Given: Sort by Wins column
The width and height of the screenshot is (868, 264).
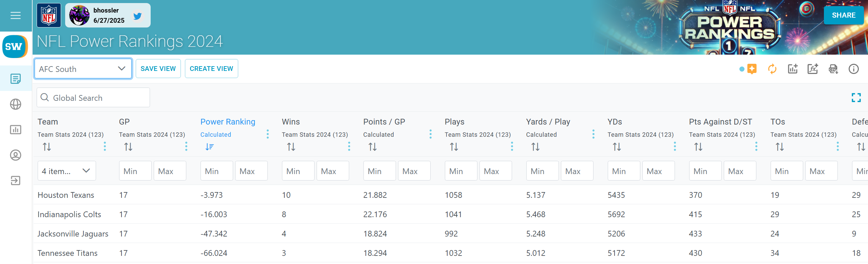Looking at the screenshot, I should (x=291, y=147).
